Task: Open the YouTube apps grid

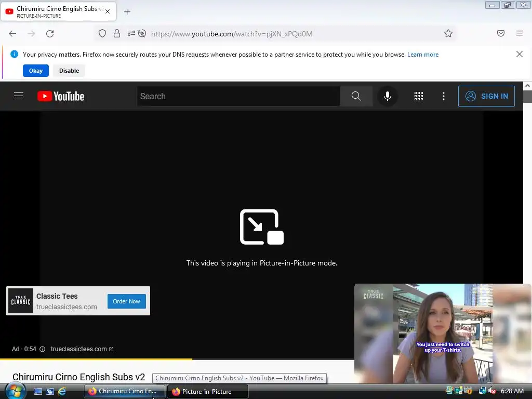Action: (418, 96)
